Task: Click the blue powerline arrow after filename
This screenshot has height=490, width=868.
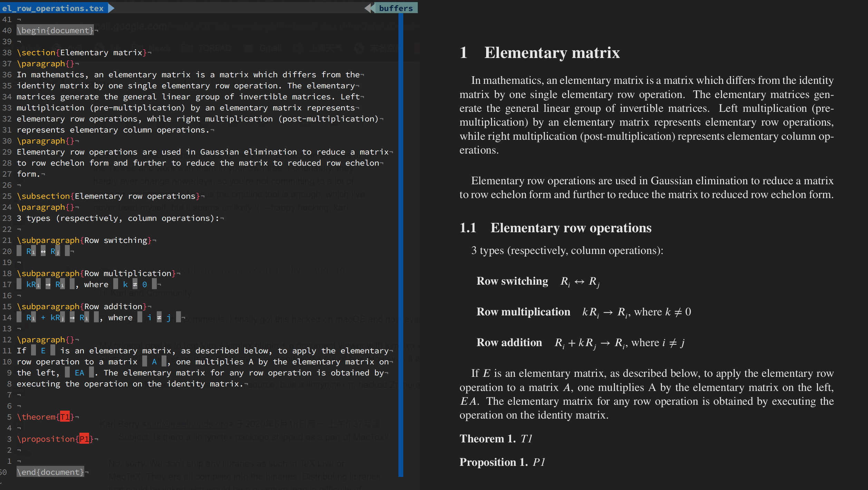Action: 111,8
